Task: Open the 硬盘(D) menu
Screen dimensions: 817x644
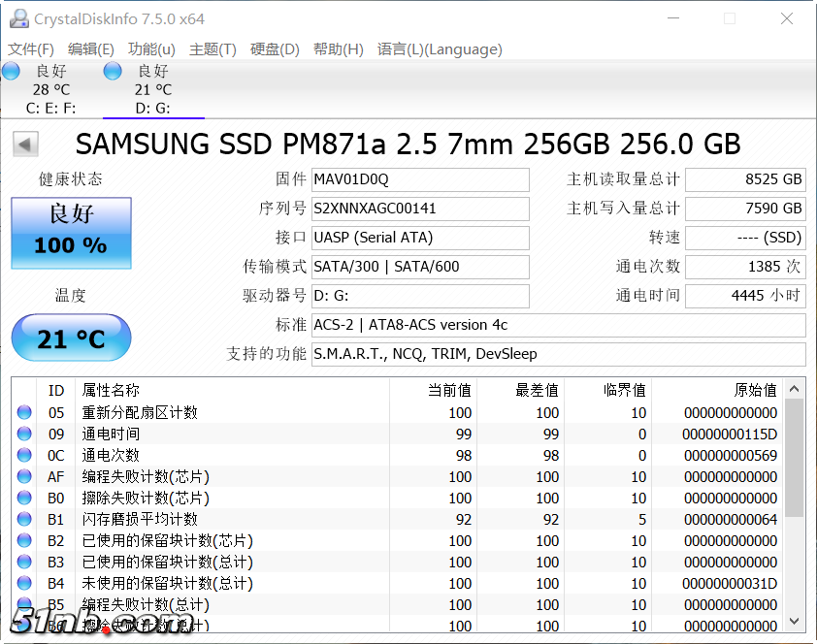Action: click(275, 49)
